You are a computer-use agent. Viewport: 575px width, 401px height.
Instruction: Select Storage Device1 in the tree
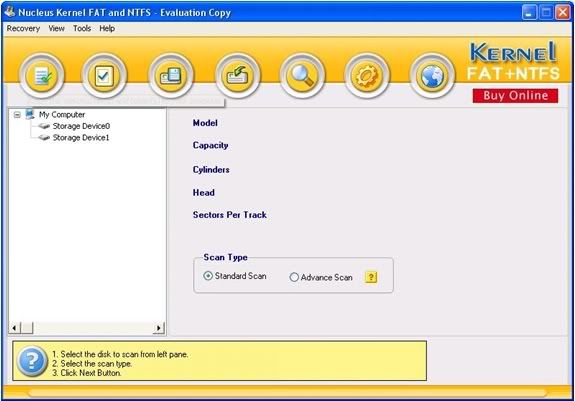[x=81, y=138]
